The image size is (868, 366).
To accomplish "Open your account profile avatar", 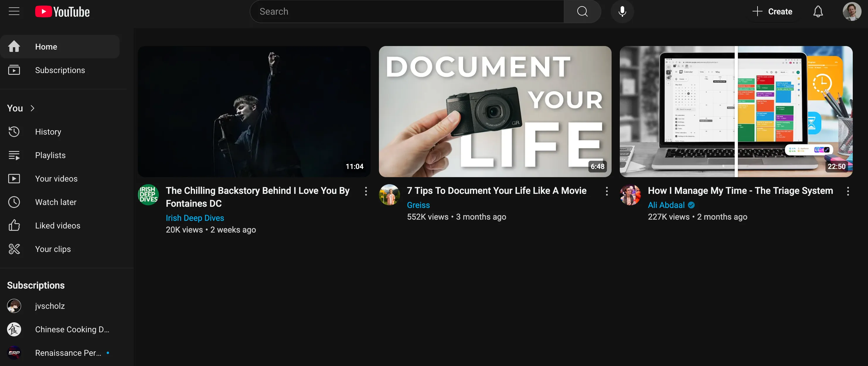I will pyautogui.click(x=852, y=11).
